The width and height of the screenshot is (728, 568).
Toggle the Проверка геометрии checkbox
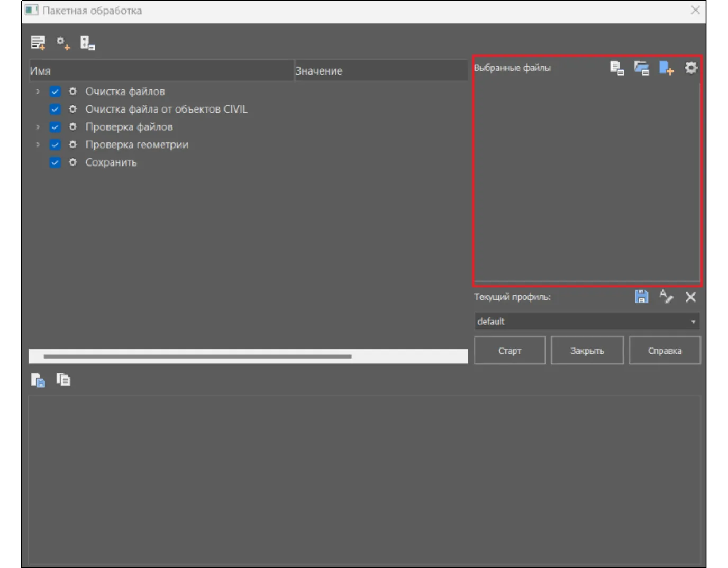tap(55, 145)
